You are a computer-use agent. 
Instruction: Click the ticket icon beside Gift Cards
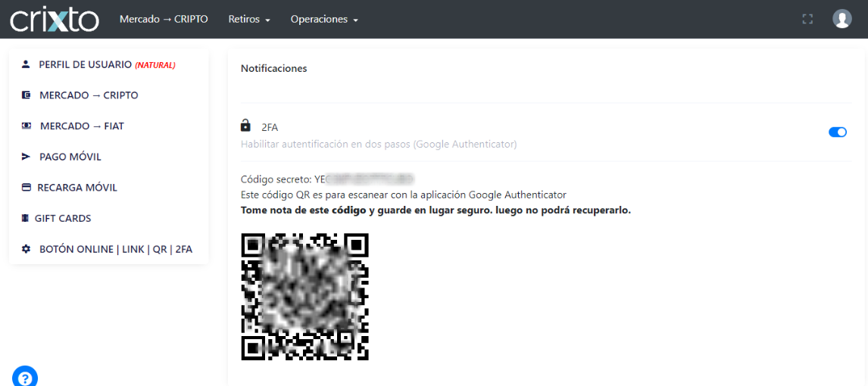point(24,219)
